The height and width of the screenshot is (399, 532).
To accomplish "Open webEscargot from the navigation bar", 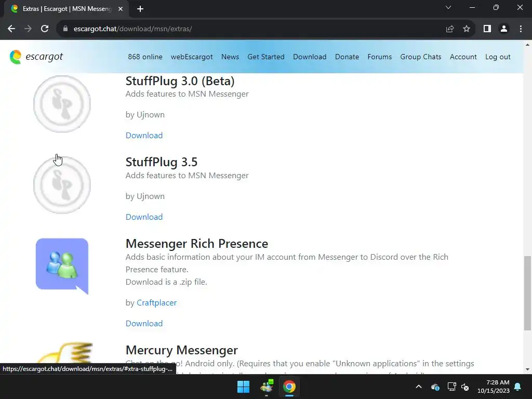I will tap(192, 57).
